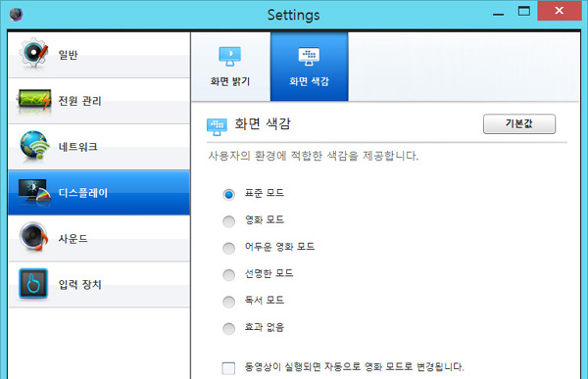Open the 사운드 category
588x379 pixels.
(x=99, y=238)
